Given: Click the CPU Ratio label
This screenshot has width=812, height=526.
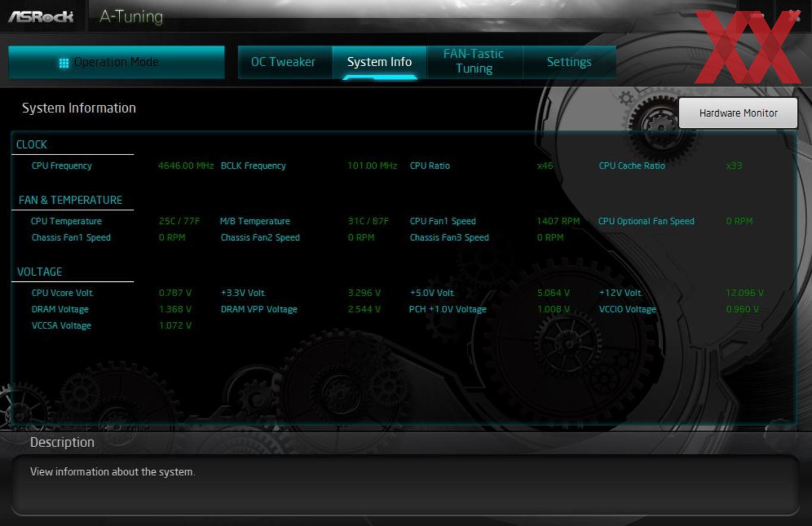Looking at the screenshot, I should pos(430,165).
